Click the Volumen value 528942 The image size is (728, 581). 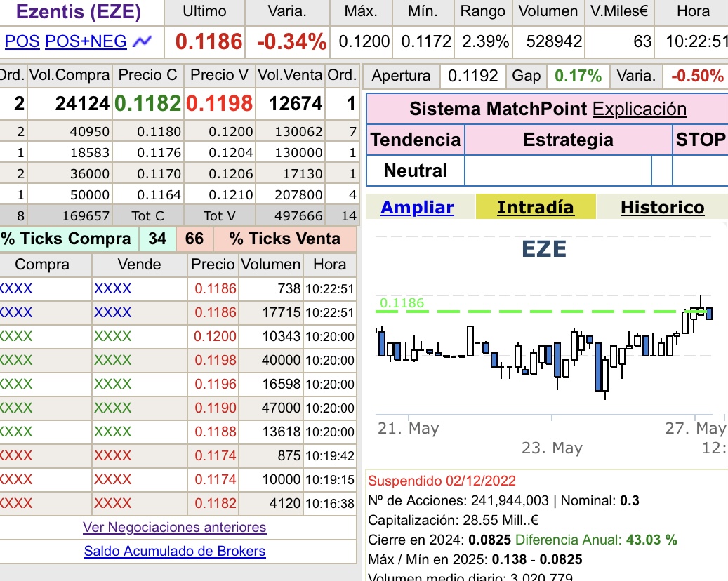pos(554,42)
